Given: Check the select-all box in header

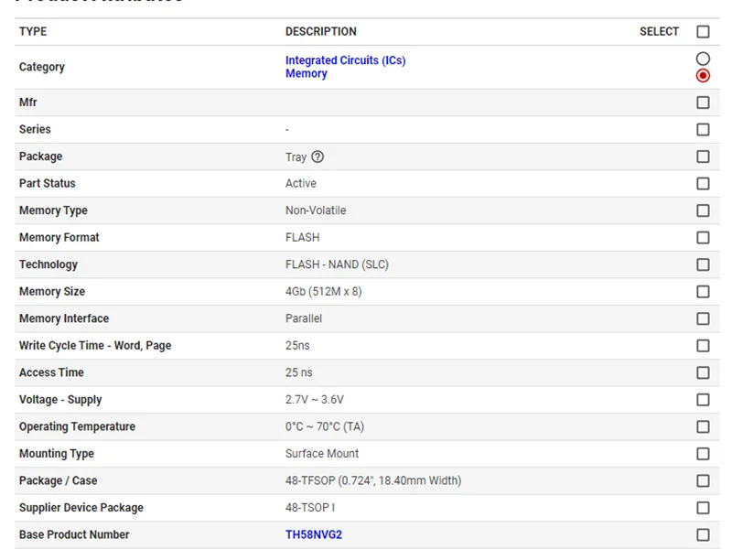Looking at the screenshot, I should (x=703, y=32).
